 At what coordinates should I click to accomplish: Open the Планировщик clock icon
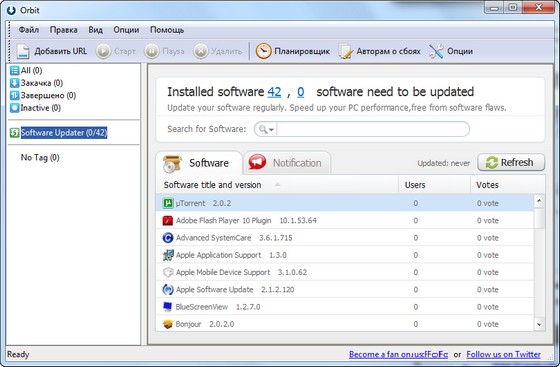click(x=264, y=51)
